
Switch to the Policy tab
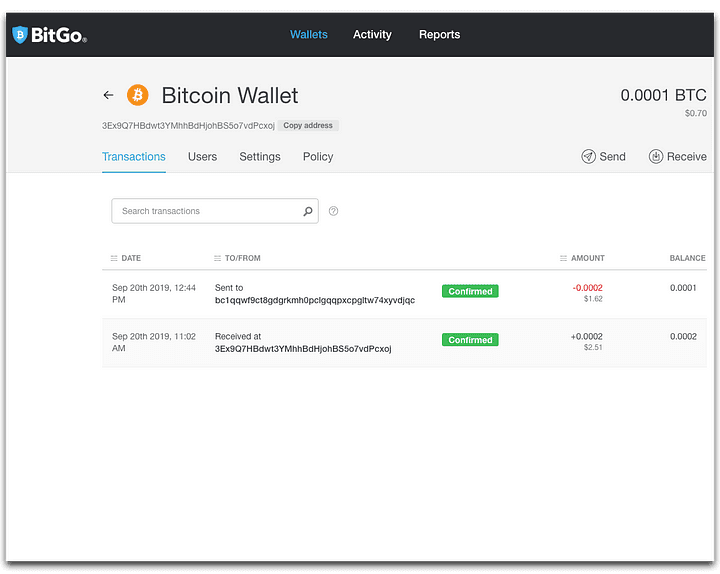click(x=318, y=157)
